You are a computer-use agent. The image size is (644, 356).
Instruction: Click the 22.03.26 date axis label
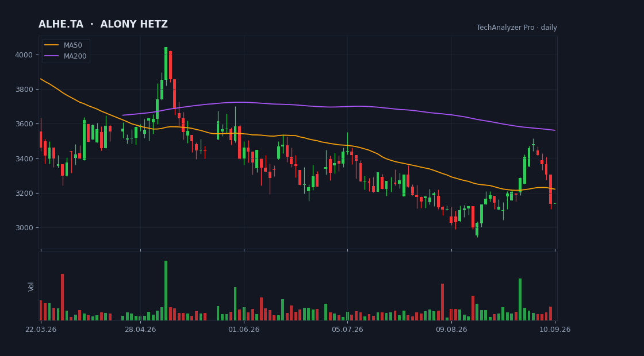pyautogui.click(x=40, y=330)
